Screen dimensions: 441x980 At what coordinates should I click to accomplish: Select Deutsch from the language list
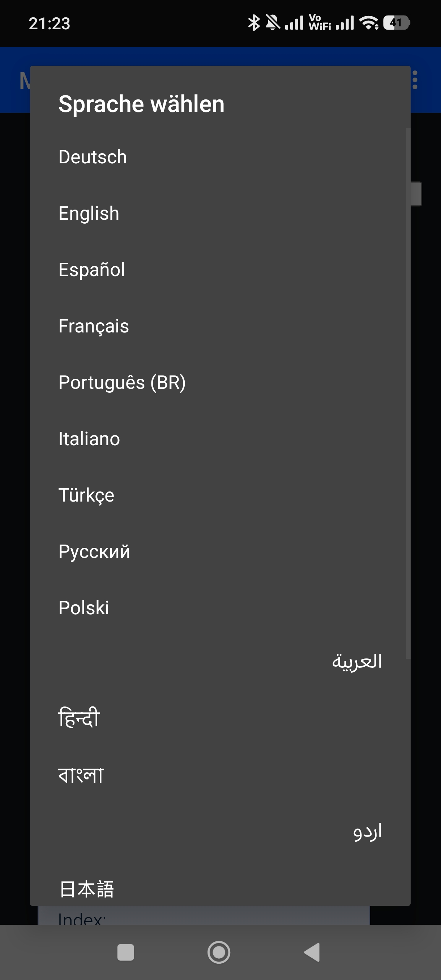tap(93, 157)
